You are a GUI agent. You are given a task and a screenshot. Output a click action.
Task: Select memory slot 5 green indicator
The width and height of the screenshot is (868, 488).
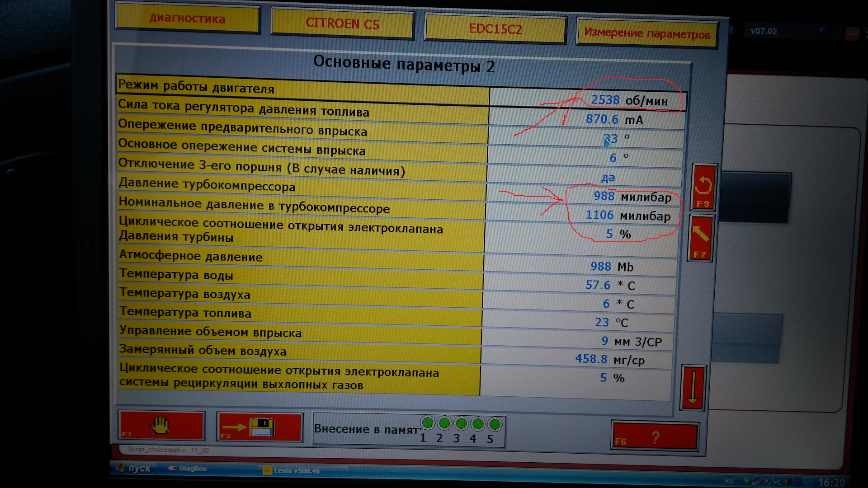tap(495, 424)
